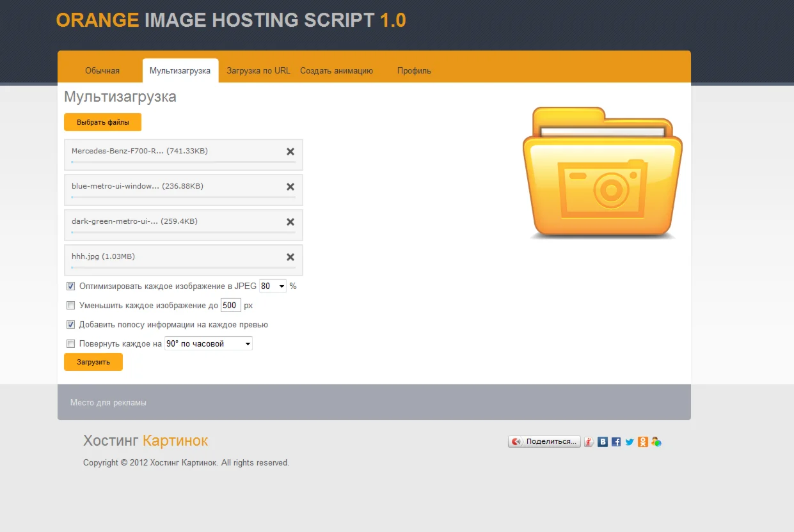Click the Мультизагрузка page heading

[120, 97]
